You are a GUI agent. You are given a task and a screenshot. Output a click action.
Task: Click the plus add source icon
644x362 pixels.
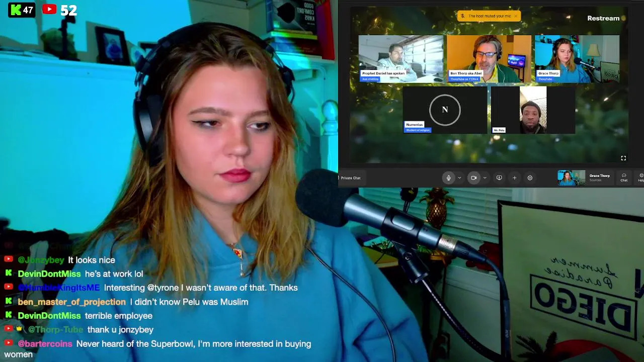(x=514, y=177)
